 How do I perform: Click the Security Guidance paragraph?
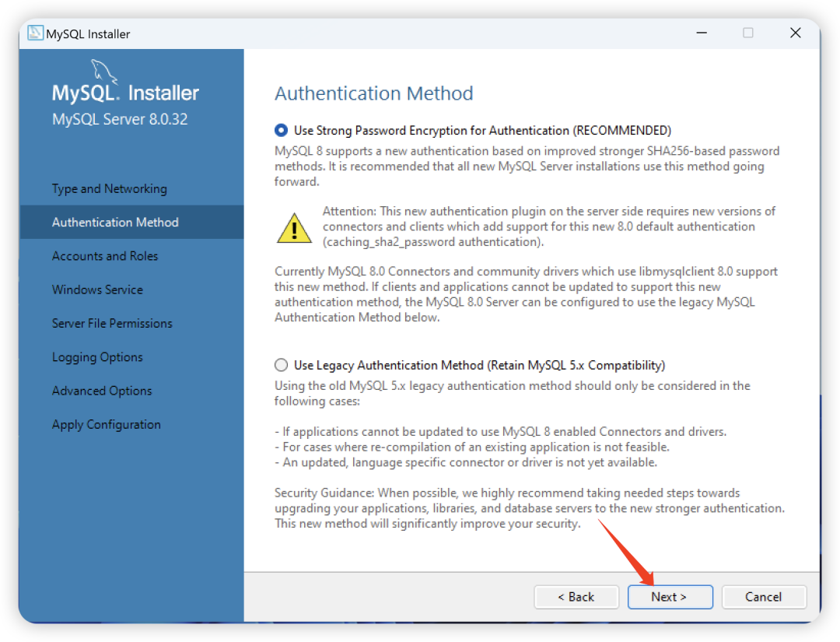pos(530,508)
